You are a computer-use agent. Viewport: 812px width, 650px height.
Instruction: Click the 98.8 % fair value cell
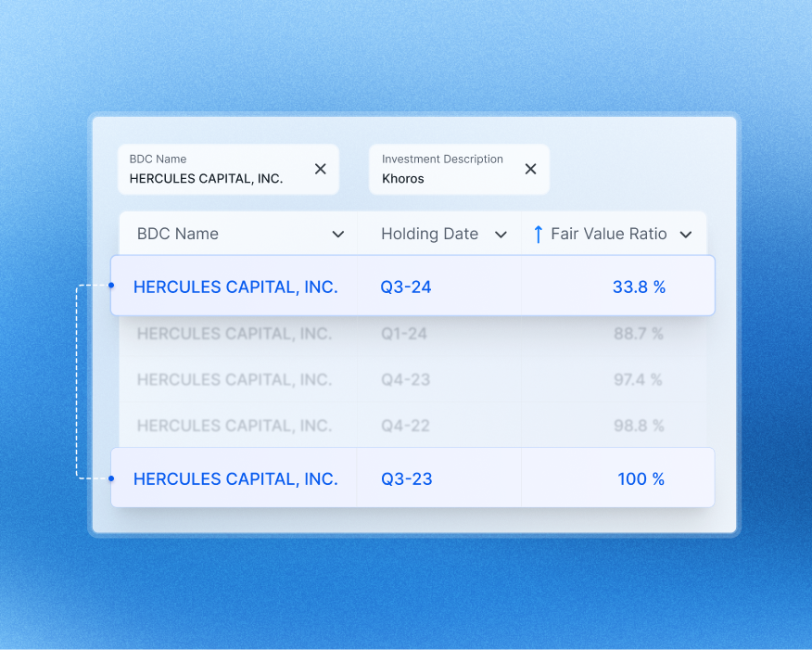click(639, 426)
